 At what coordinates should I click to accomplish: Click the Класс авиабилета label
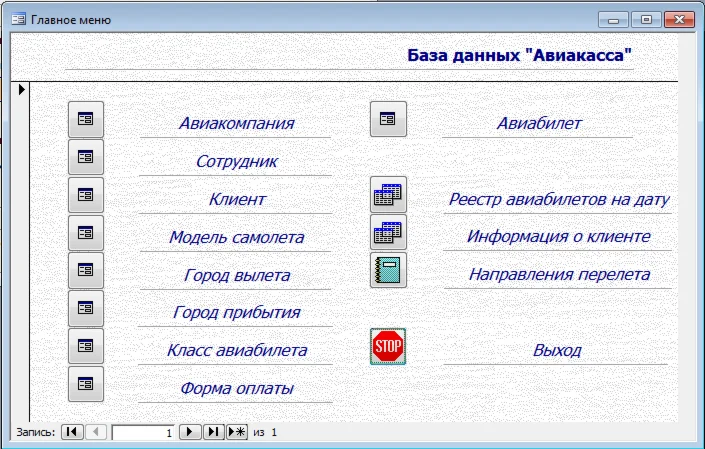tap(237, 350)
